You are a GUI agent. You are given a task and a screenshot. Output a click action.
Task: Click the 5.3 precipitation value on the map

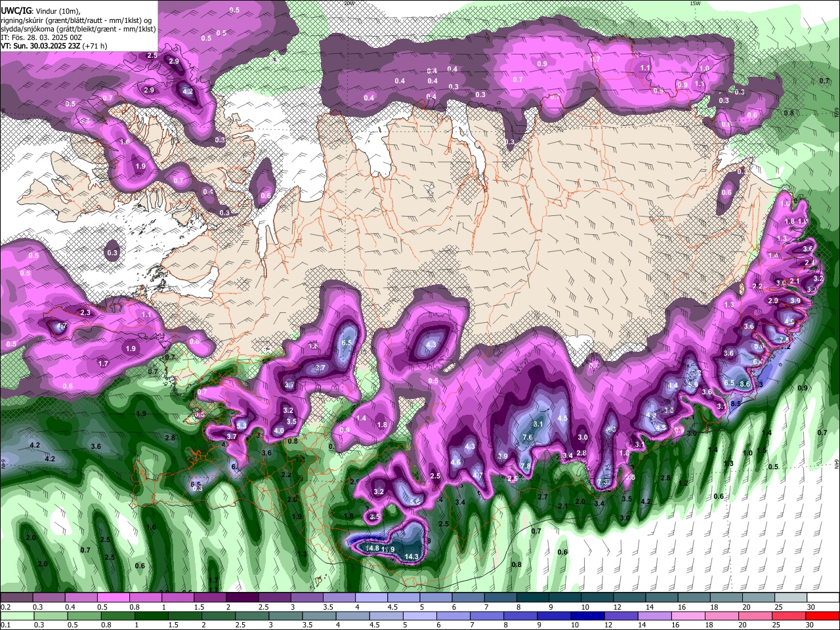(241, 426)
